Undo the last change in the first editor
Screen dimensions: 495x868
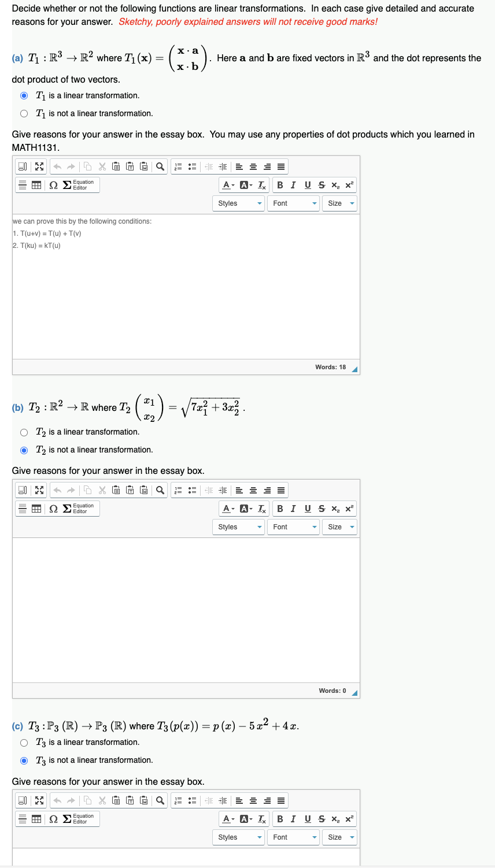click(57, 166)
